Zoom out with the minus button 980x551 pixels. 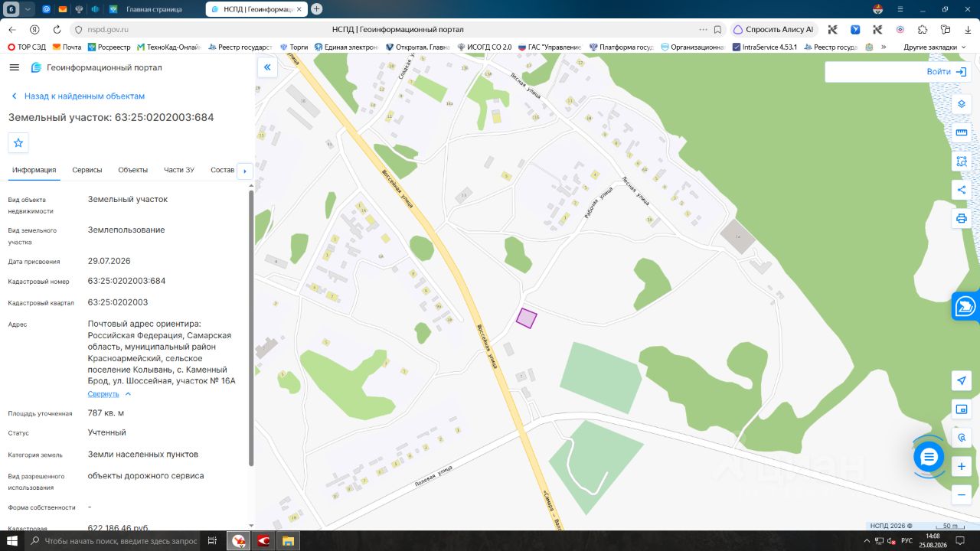coord(962,495)
